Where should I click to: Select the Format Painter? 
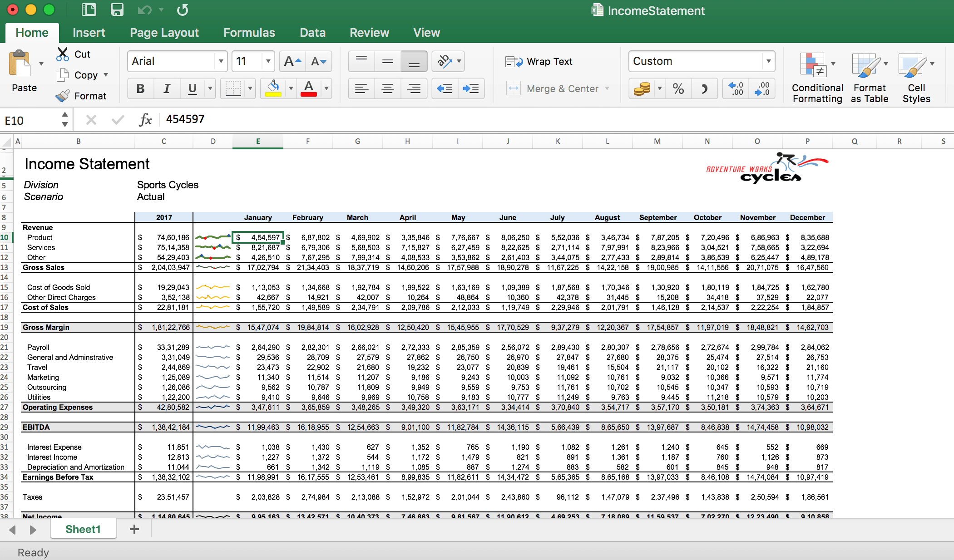pos(82,96)
